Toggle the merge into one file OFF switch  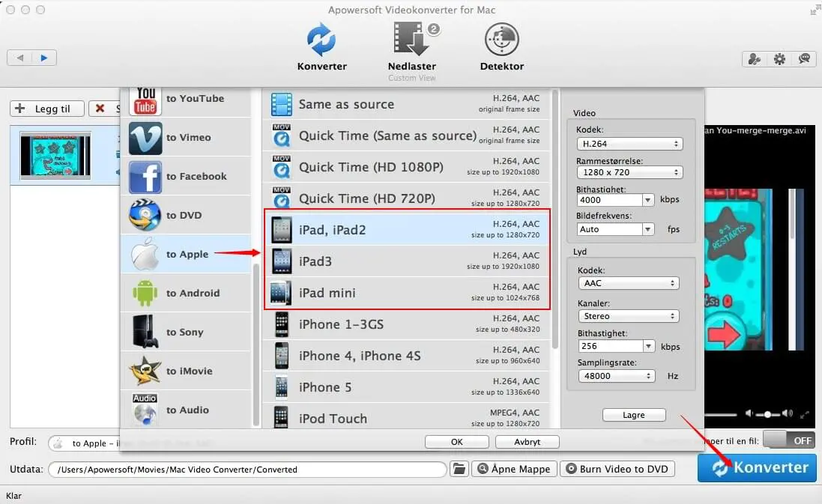[x=789, y=440]
